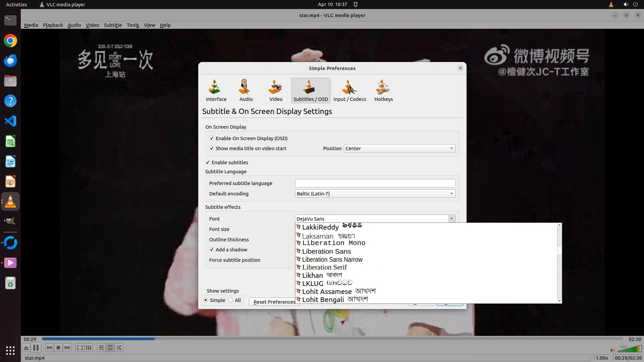
Task: Click inside the Preferred subtitle language field
Action: 375,183
